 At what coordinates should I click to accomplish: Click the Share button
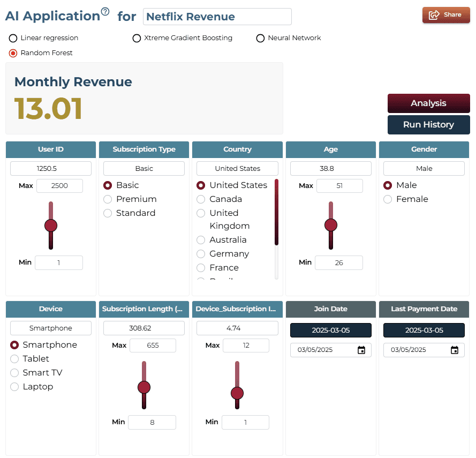click(x=446, y=15)
